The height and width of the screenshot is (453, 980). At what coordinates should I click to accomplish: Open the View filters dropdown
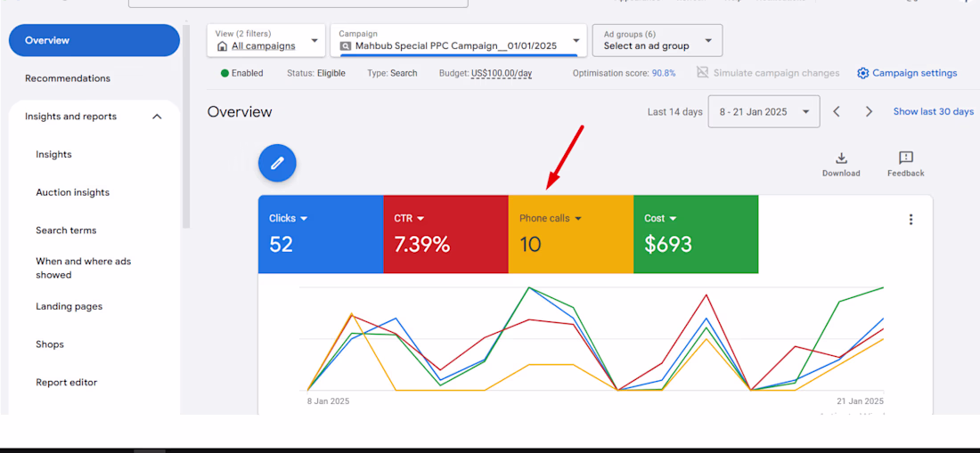(266, 41)
